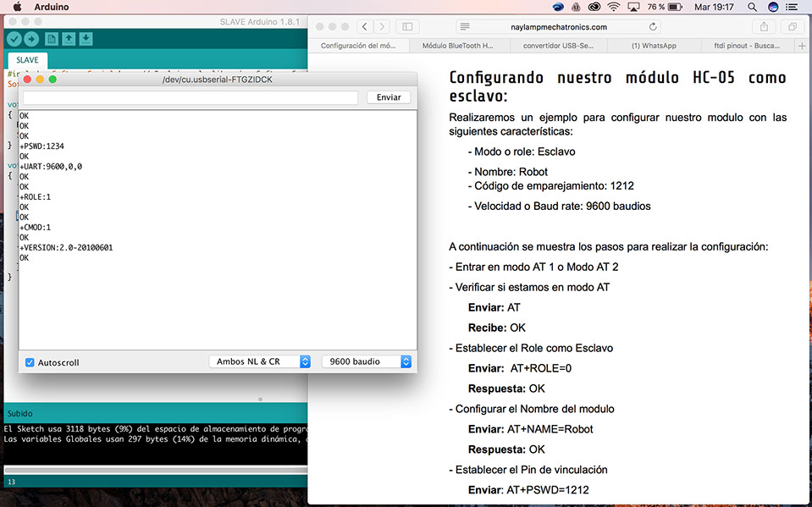
Task: Open the Safari Share menu
Action: pos(764,26)
